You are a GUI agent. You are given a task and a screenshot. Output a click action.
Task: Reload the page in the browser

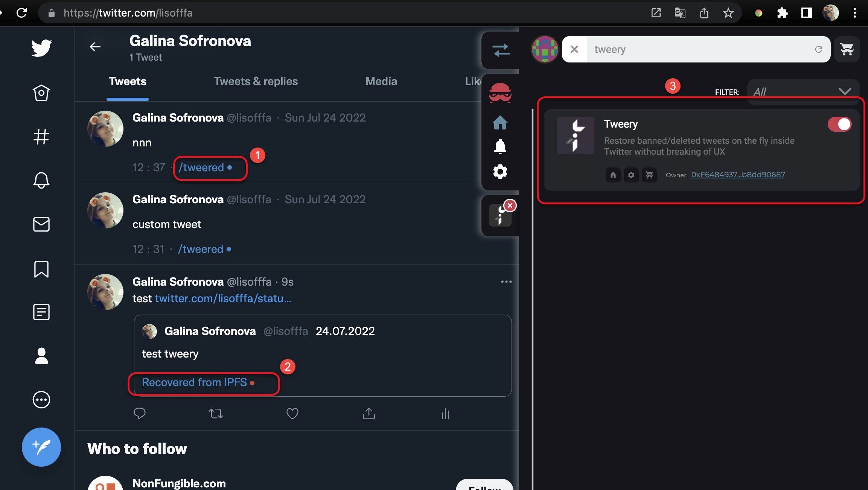[22, 13]
